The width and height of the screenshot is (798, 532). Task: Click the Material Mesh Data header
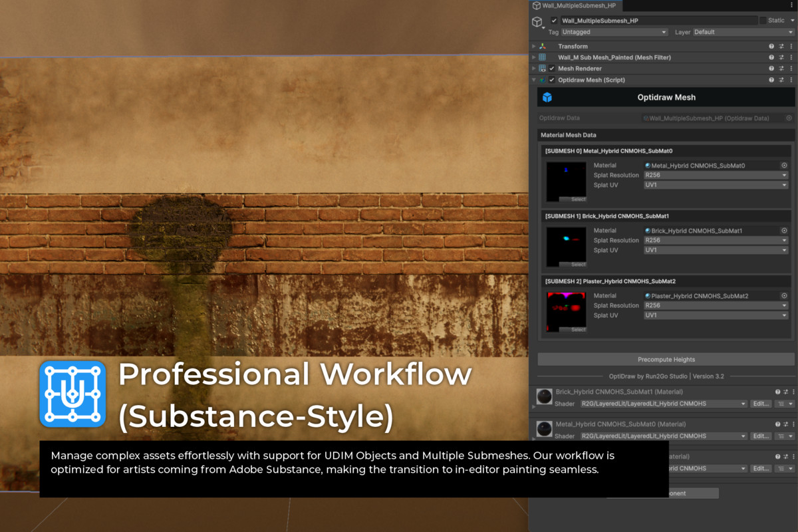(666, 135)
